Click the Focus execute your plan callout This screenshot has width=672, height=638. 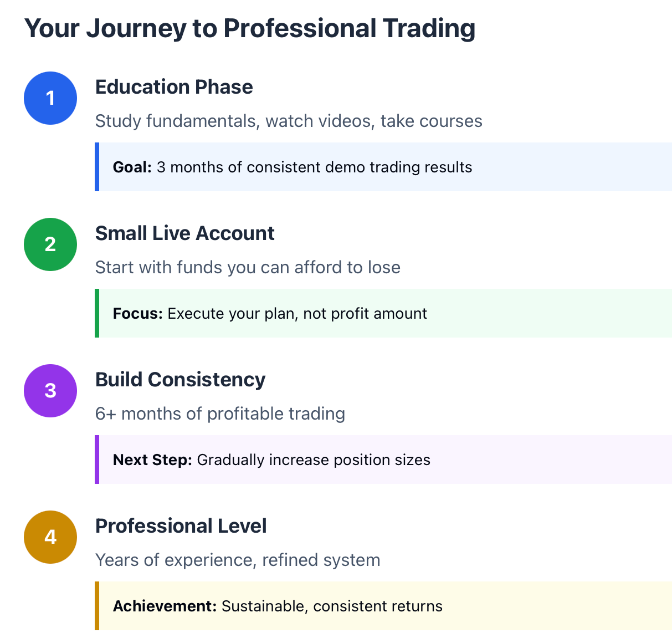(383, 313)
